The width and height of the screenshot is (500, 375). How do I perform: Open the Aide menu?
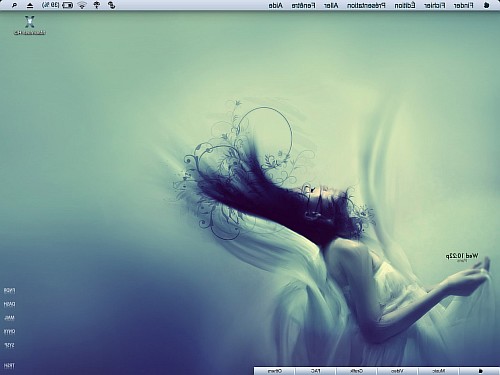pyautogui.click(x=276, y=5)
